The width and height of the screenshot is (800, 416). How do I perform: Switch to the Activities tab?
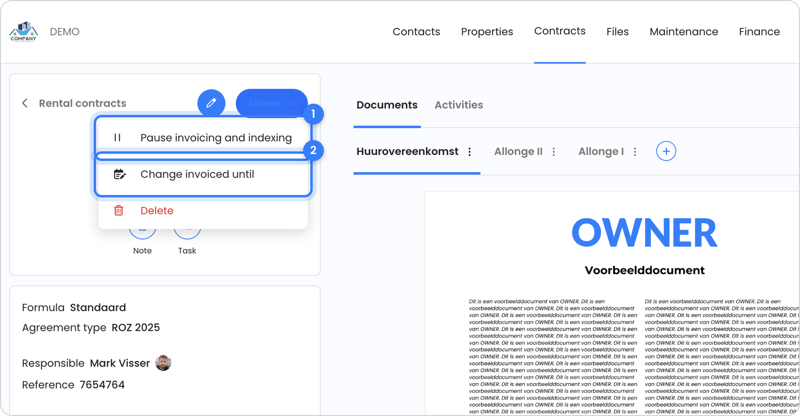click(x=459, y=105)
